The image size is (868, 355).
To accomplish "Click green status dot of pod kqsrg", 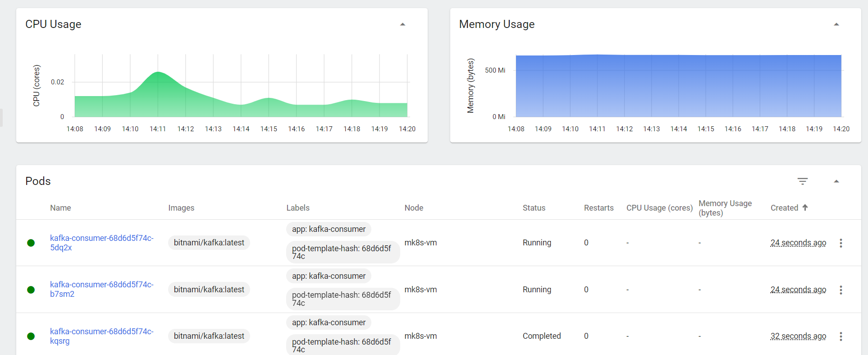I will point(31,336).
